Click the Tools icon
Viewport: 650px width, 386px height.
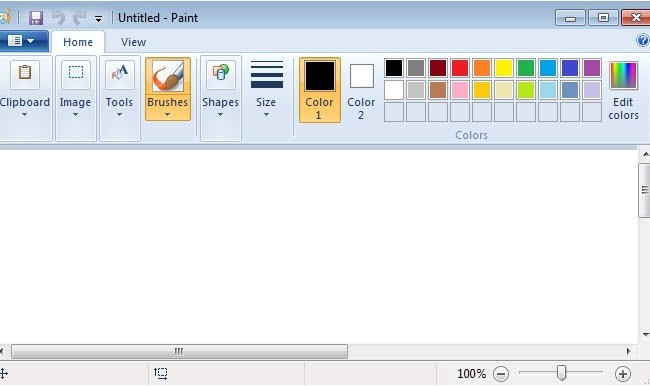[x=120, y=74]
